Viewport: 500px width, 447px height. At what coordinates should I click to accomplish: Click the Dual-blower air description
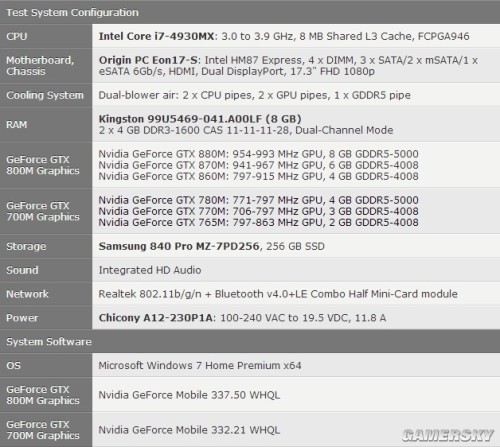pos(254,95)
